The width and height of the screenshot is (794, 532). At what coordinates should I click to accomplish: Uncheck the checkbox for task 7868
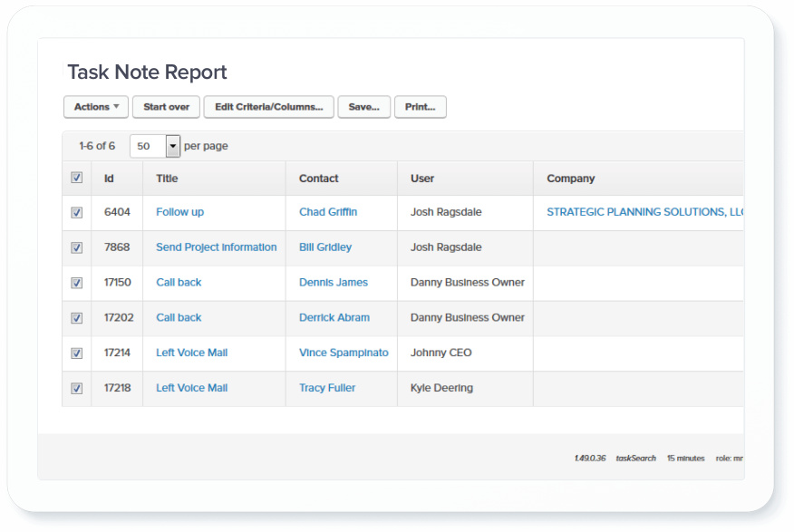point(76,247)
